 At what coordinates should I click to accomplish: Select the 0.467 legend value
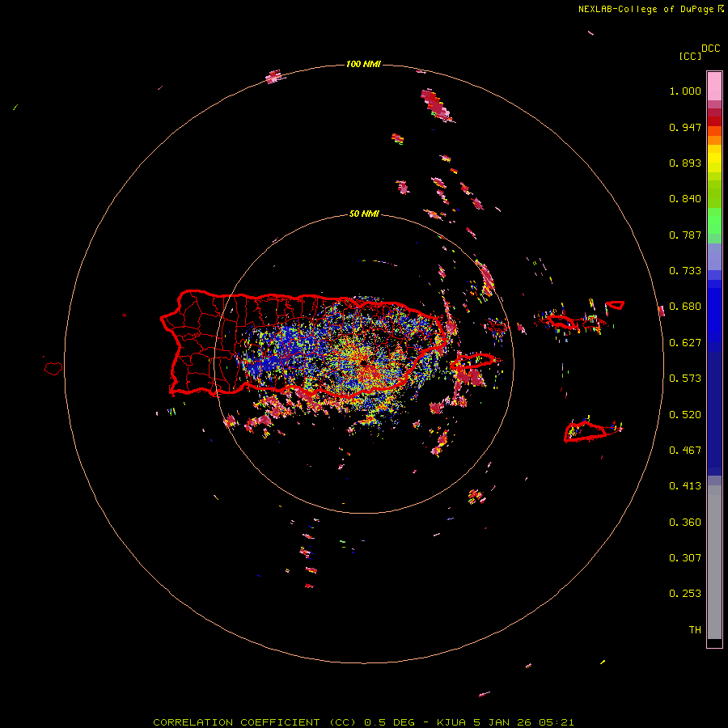click(x=685, y=451)
